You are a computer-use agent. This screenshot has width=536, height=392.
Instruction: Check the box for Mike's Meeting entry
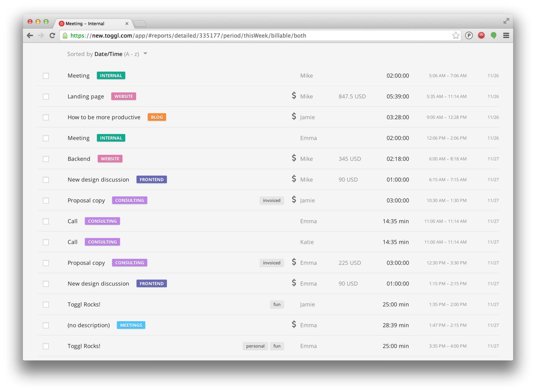click(x=46, y=76)
